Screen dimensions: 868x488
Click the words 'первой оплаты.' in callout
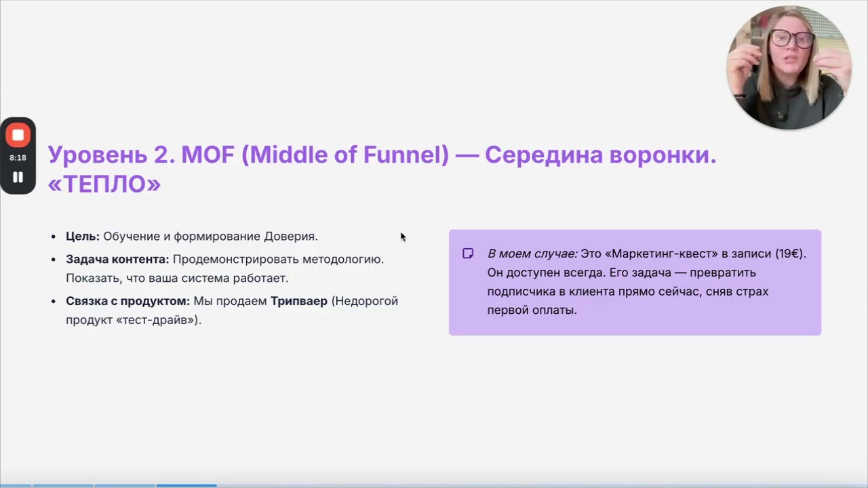(x=532, y=310)
